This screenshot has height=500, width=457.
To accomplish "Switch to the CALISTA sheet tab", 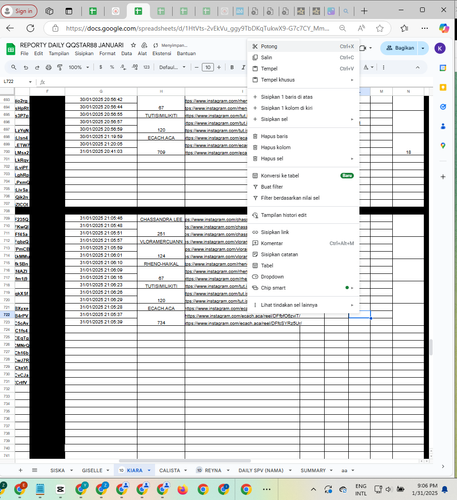I will point(169,470).
